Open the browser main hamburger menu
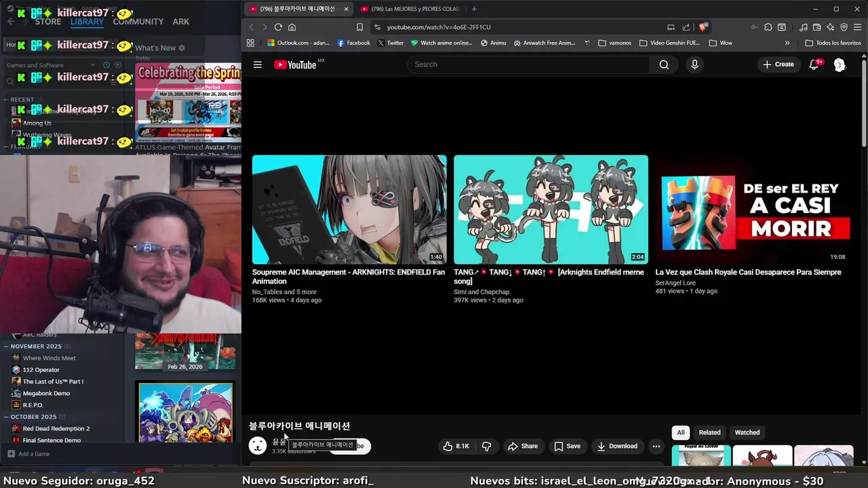The width and height of the screenshot is (868, 488). pyautogui.click(x=858, y=27)
